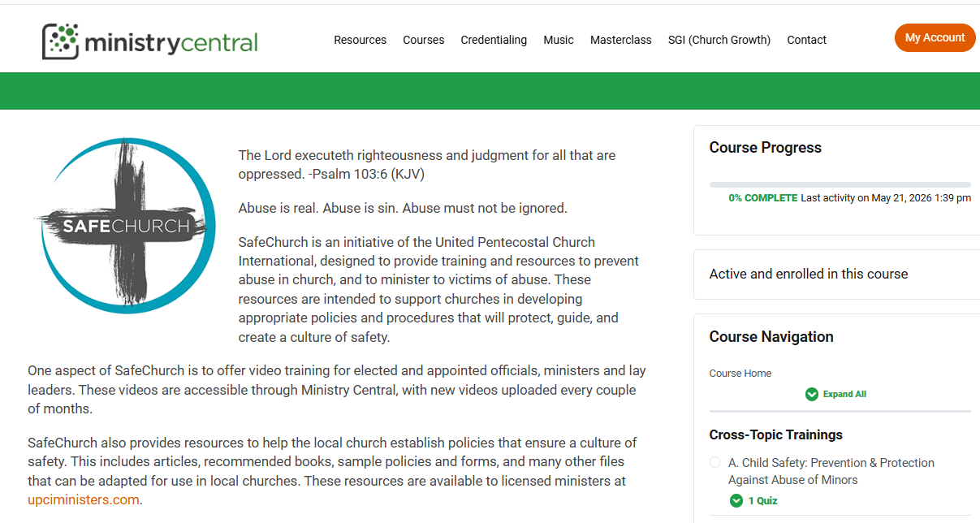
Task: Open the Courses menu item
Action: tap(424, 40)
